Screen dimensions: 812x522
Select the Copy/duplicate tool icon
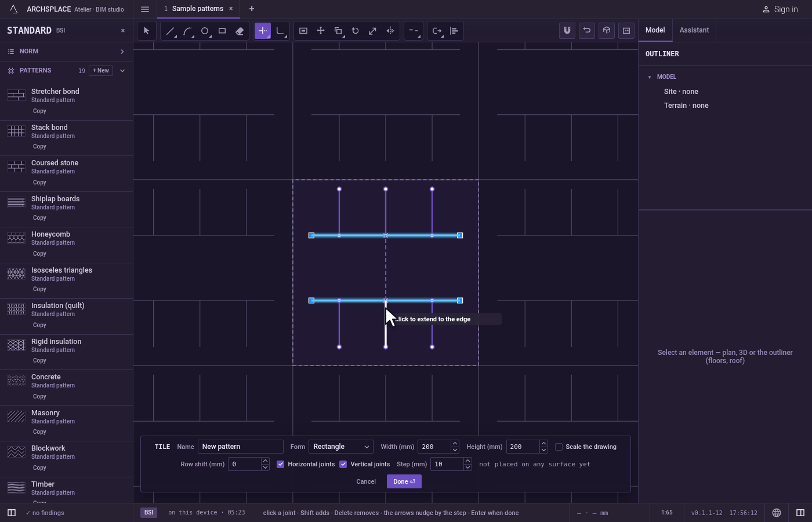[338, 31]
